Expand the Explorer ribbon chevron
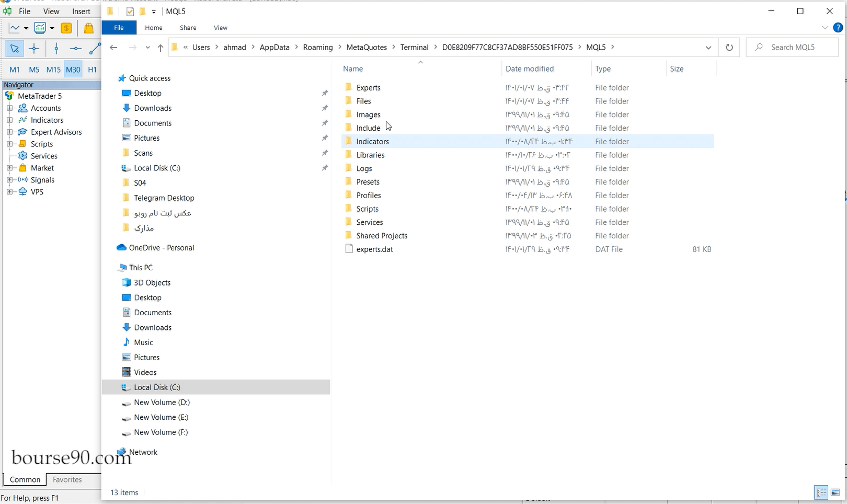This screenshot has width=847, height=504. 825,28
